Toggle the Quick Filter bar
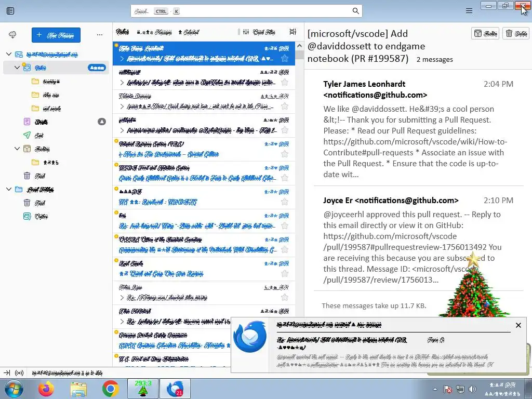 260,32
